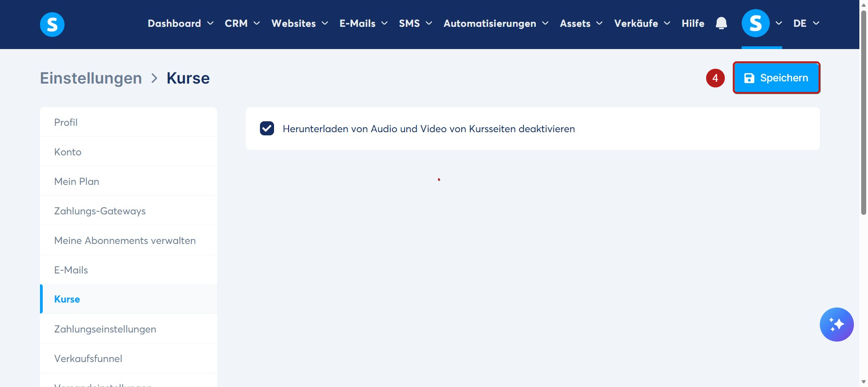This screenshot has width=868, height=387.
Task: Uncheck download-disable checkbox for Kursseiten
Action: tap(267, 129)
